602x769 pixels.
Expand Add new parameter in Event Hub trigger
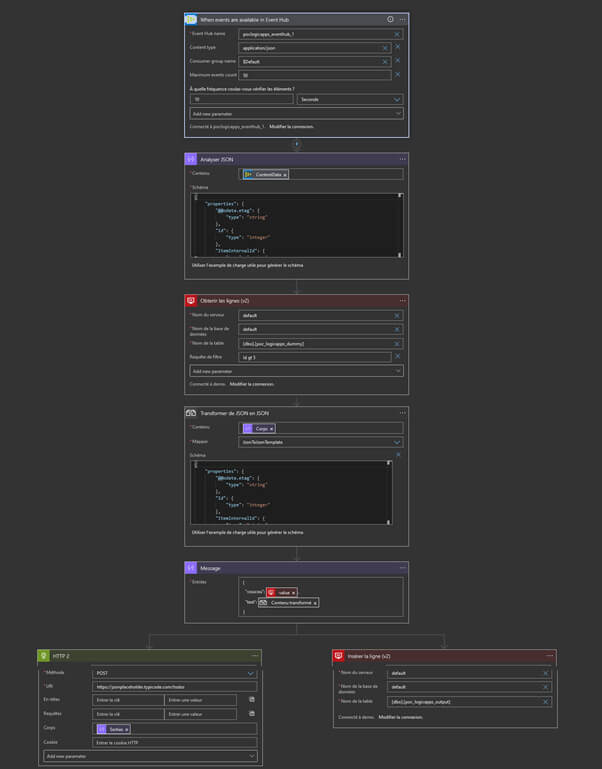pyautogui.click(x=296, y=114)
